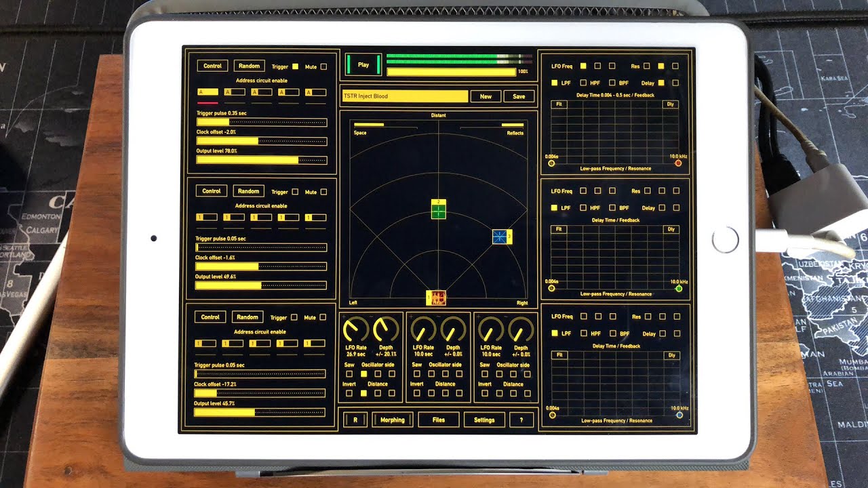Adjust the Clock offset -1.6% slider
The width and height of the screenshot is (868, 488).
click(x=261, y=266)
